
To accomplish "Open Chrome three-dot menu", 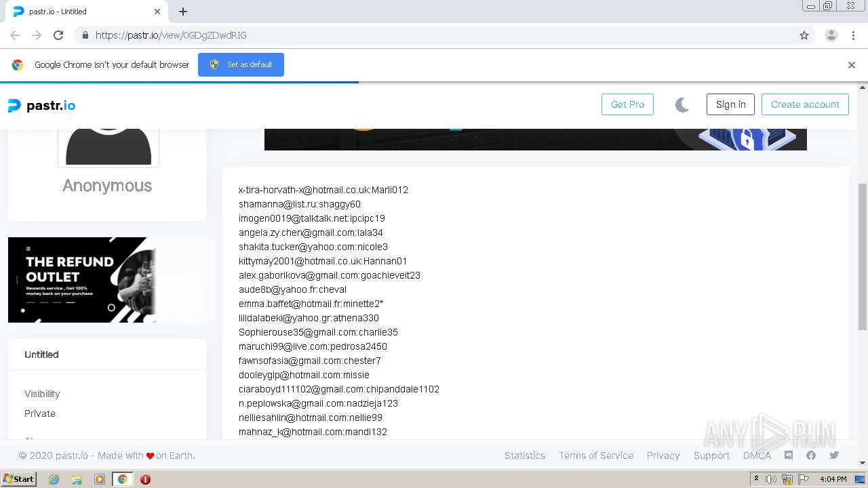I will (x=854, y=35).
